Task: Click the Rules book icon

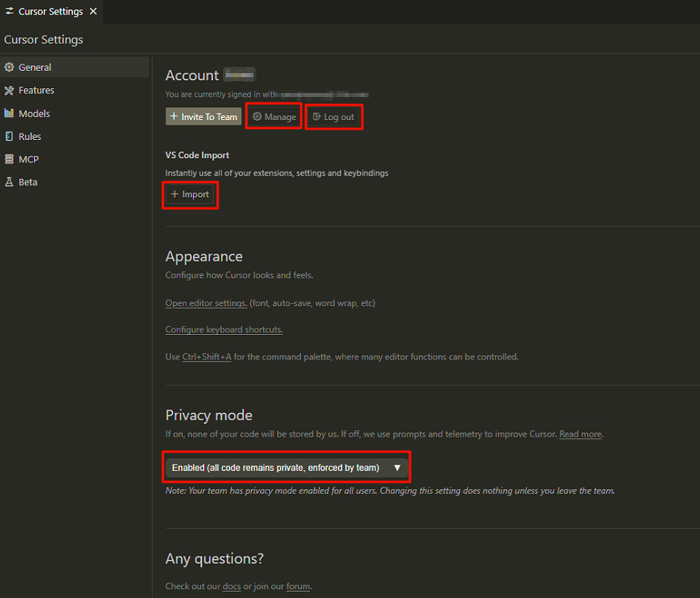Action: pos(9,136)
